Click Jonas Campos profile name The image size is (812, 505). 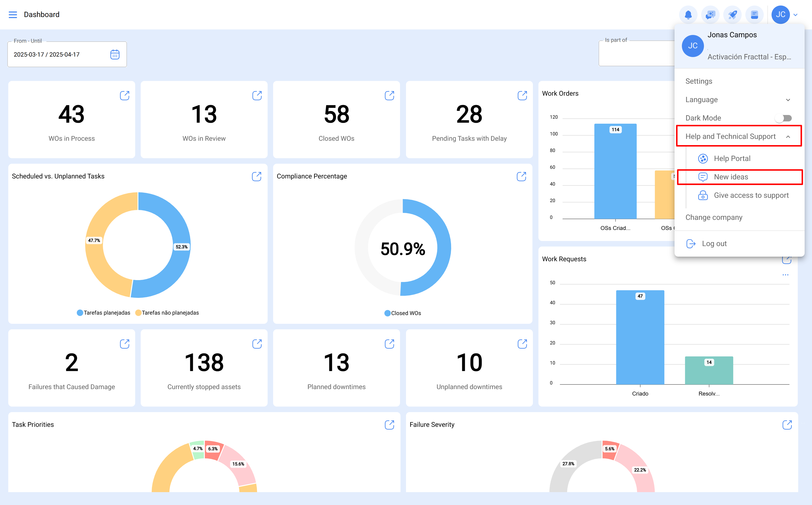[x=732, y=35]
